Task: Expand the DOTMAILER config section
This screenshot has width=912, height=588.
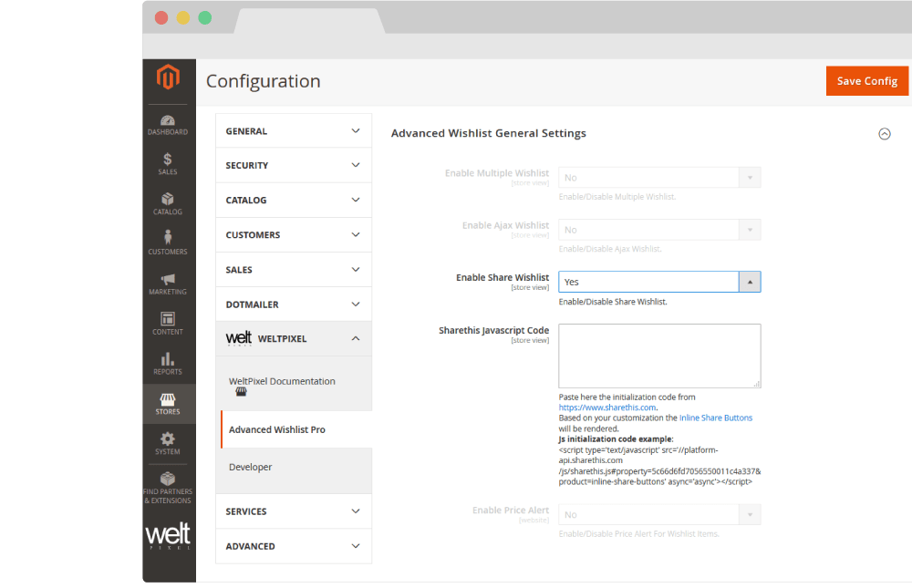Action: (x=293, y=304)
